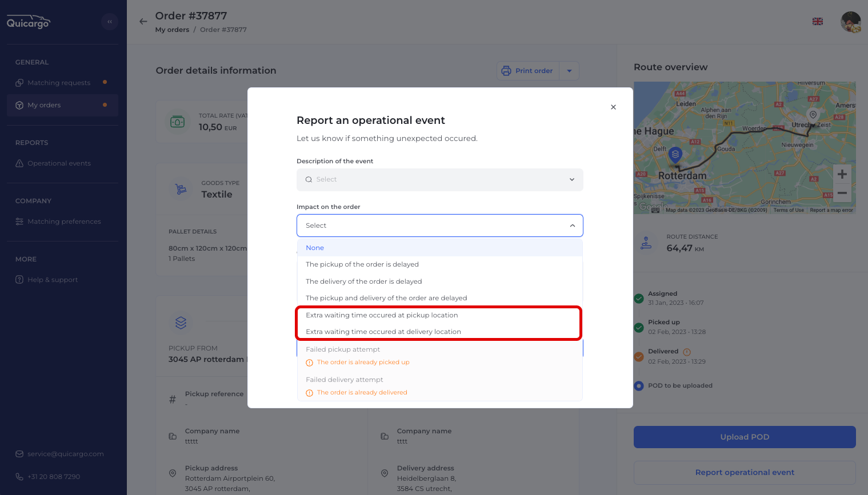Viewport: 868px width, 495px height.
Task: Zoom in on the route map
Action: pyautogui.click(x=842, y=175)
